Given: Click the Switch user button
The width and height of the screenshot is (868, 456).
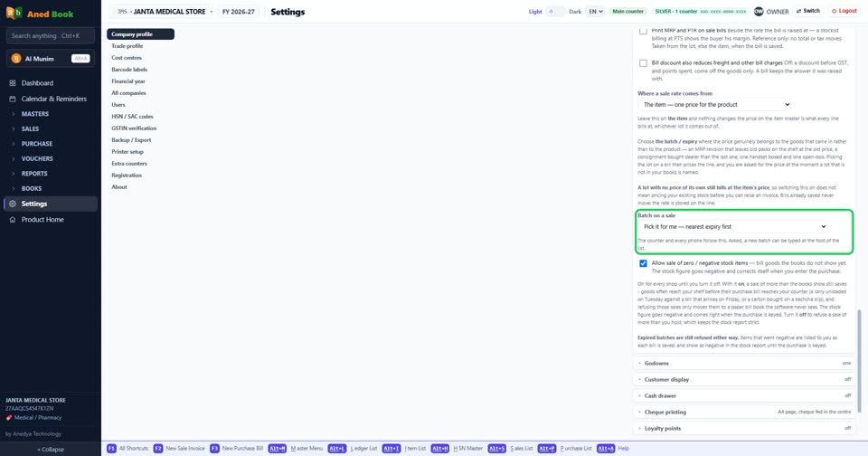Looking at the screenshot, I should click(x=807, y=11).
